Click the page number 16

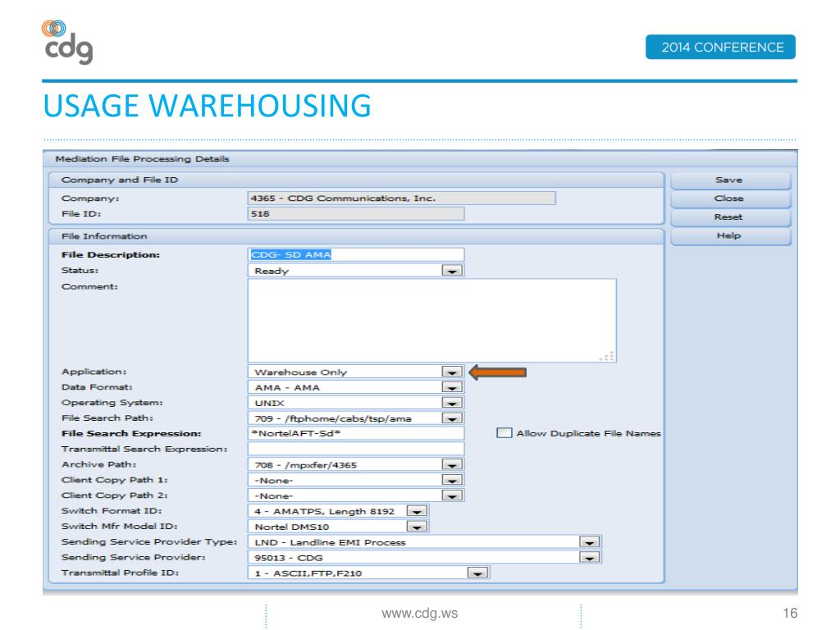click(790, 613)
